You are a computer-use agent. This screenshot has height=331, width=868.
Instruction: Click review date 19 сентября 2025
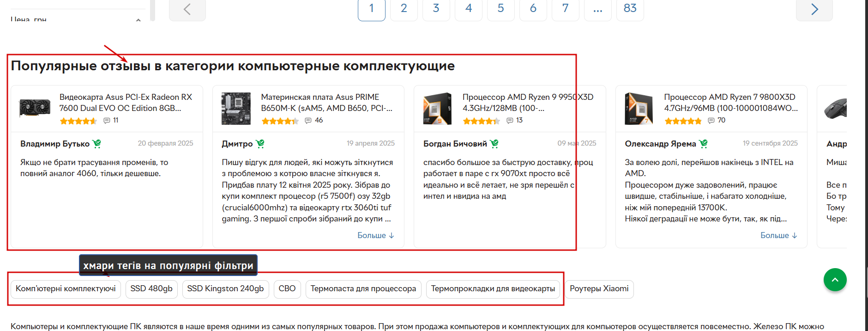point(770,143)
